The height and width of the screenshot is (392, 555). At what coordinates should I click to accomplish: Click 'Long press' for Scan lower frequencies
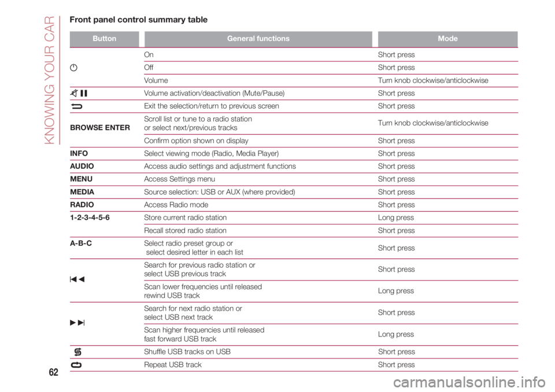click(x=395, y=291)
